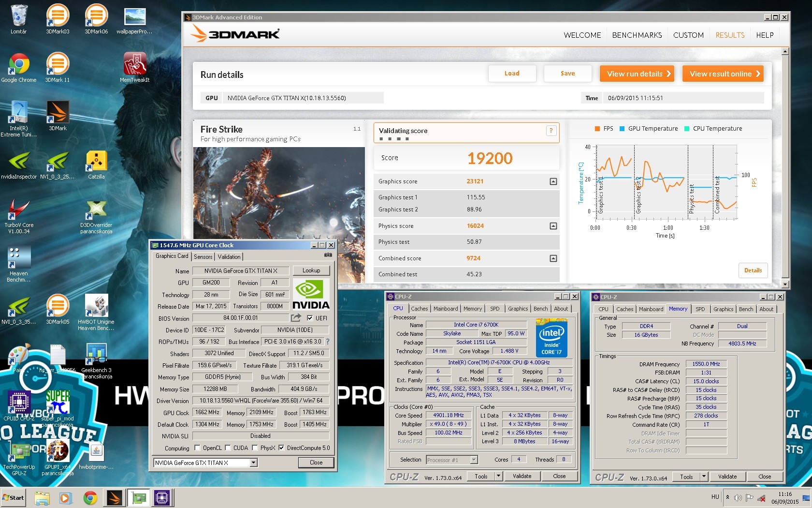Click the FPS orange legend swatch
Screen dimensions: 812x508
point(597,129)
